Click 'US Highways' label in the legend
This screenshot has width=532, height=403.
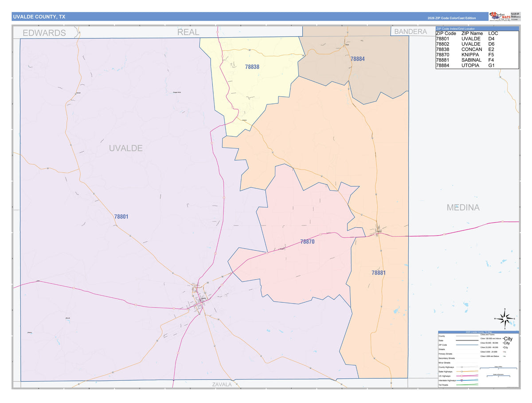click(445, 376)
